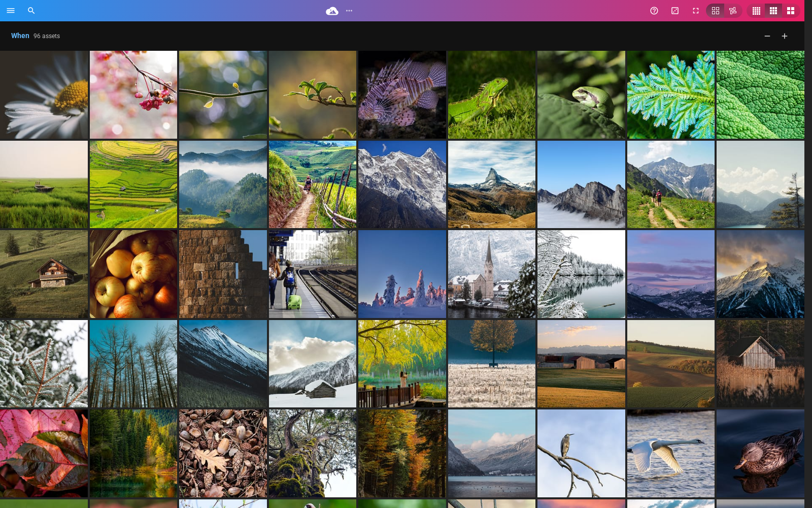This screenshot has height=508, width=812.
Task: Open the flying swan photo
Action: tap(671, 453)
